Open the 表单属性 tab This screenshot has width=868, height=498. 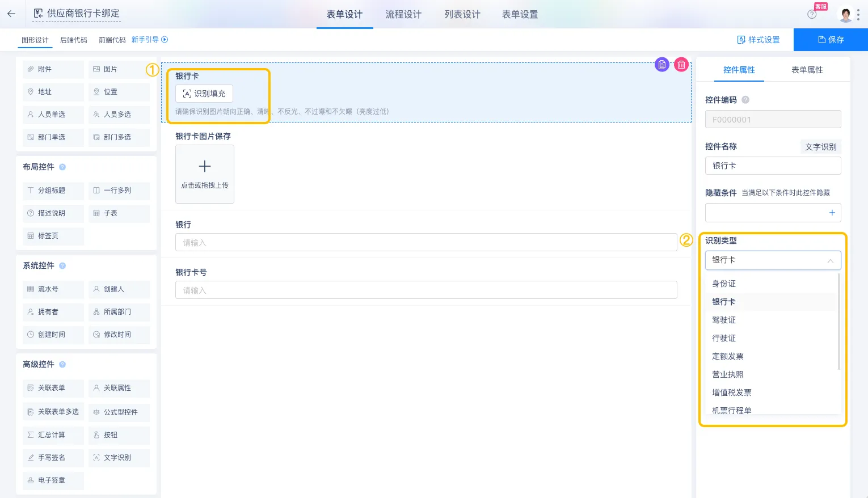click(x=807, y=70)
